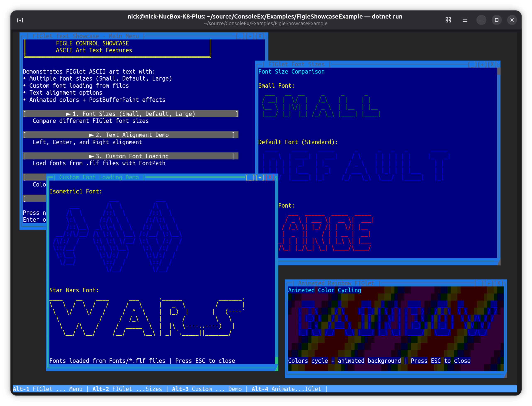Focus the Animated Rainbow FIGlet title bar
Image resolution: width=532 pixels, height=406 pixels.
[335, 283]
